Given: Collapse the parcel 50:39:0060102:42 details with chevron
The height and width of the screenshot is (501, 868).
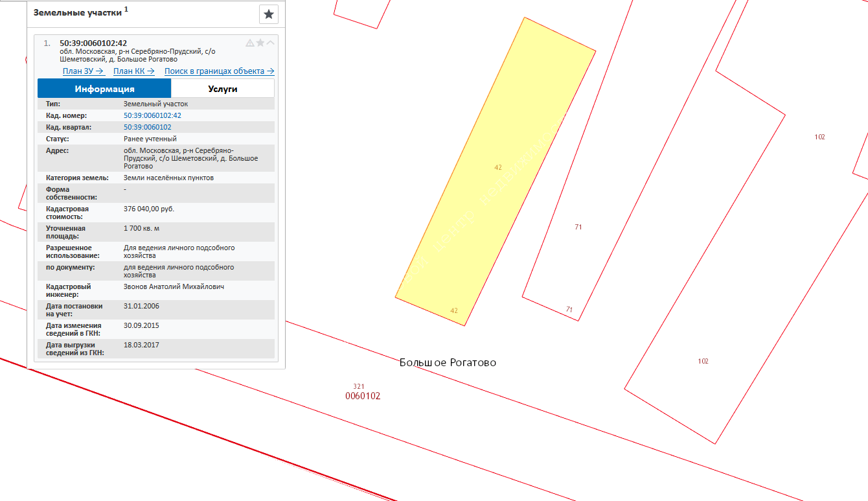Looking at the screenshot, I should coord(270,43).
